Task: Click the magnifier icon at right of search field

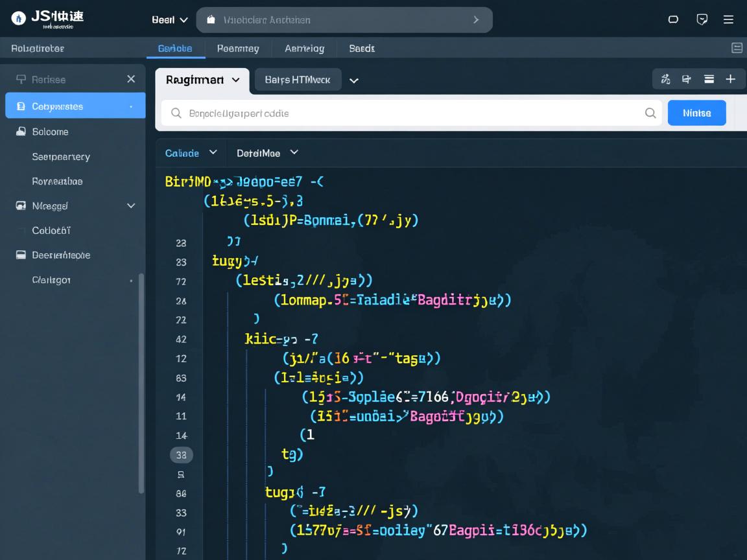Action: pos(650,113)
